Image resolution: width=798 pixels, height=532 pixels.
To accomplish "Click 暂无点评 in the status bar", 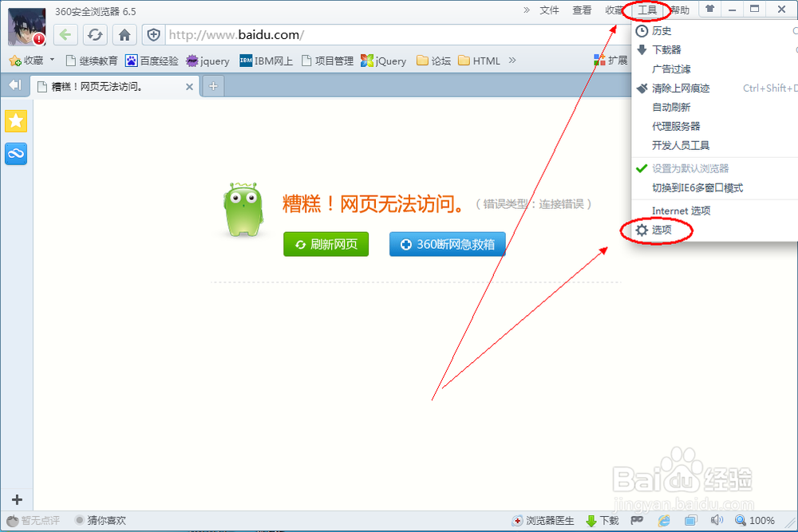I will (x=33, y=520).
